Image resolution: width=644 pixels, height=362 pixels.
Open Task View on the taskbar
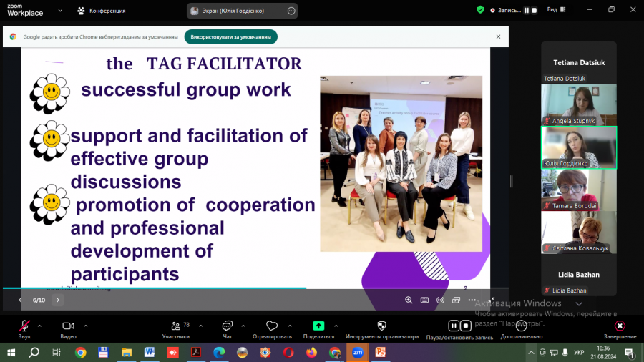(57, 353)
